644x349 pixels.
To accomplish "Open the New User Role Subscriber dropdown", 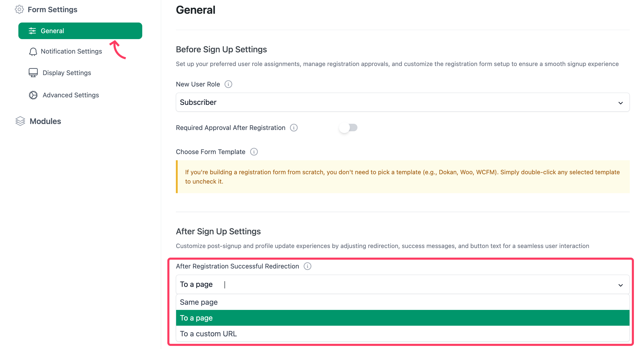I will click(x=403, y=102).
